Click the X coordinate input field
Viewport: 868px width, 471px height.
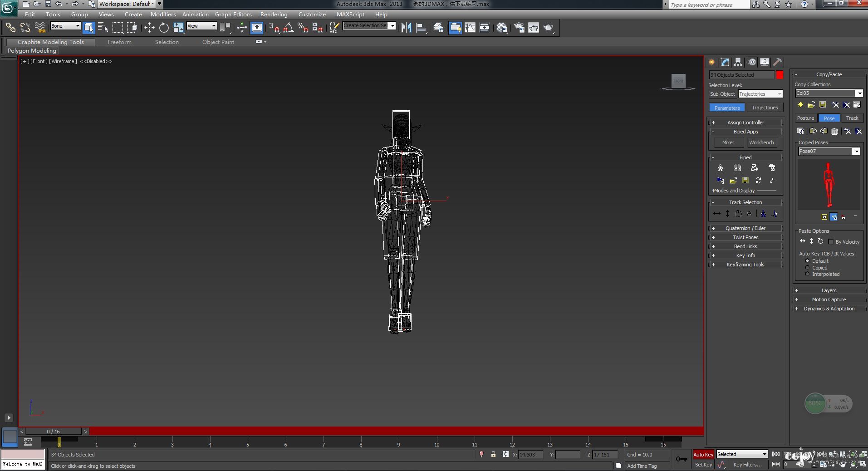pos(530,454)
